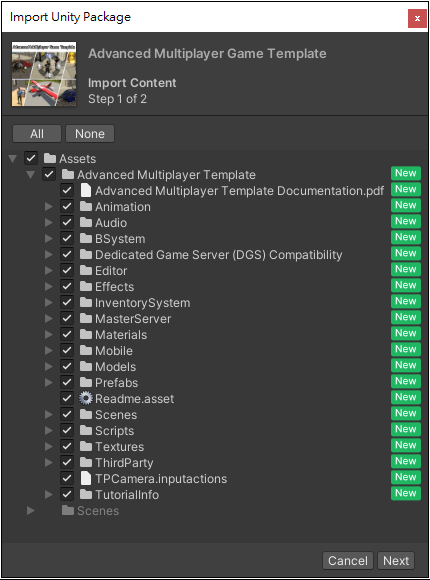
Task: Expand the greyed-out Scenes folder arrow
Action: point(31,510)
